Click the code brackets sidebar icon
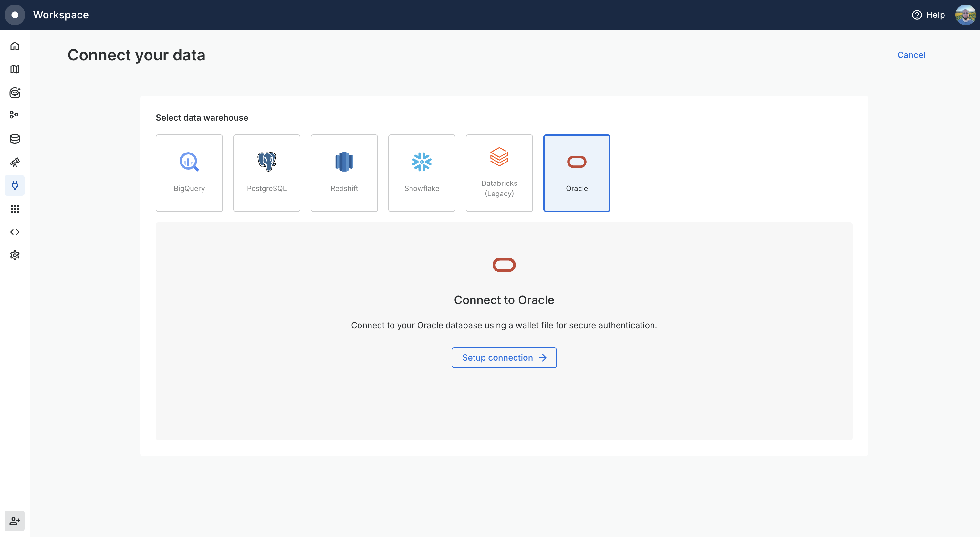This screenshot has width=980, height=537. tap(15, 232)
